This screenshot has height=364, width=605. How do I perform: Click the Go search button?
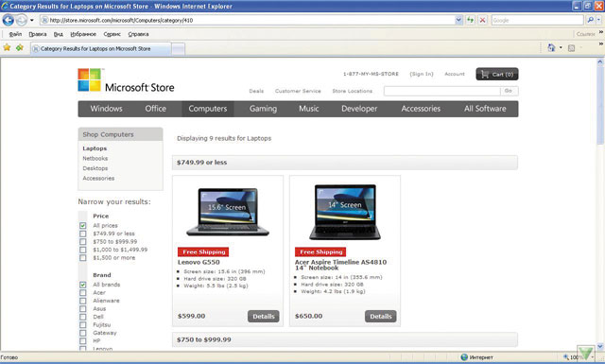tap(509, 91)
